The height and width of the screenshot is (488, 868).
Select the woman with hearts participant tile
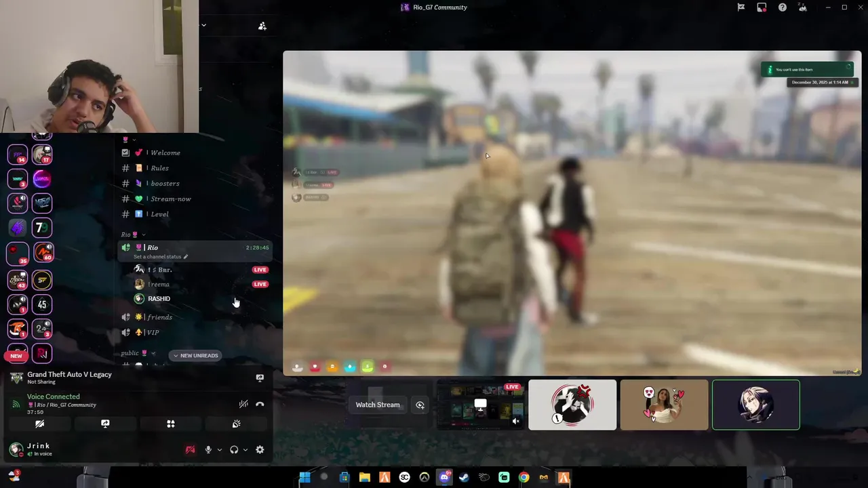coord(664,405)
